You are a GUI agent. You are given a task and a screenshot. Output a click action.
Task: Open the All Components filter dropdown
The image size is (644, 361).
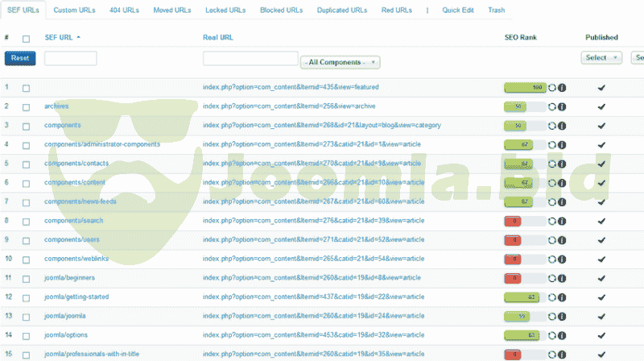340,62
